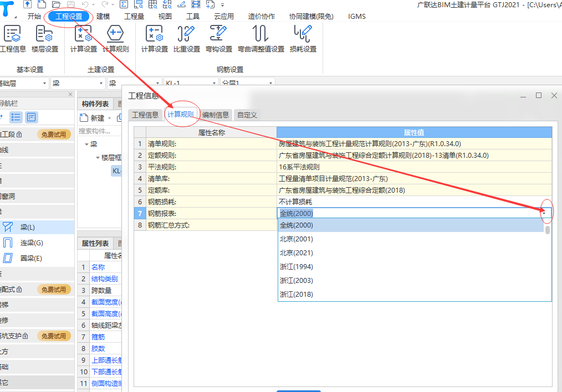Click 免费试用 badge next to 基坑支护
This screenshot has width=562, height=392.
tap(54, 336)
